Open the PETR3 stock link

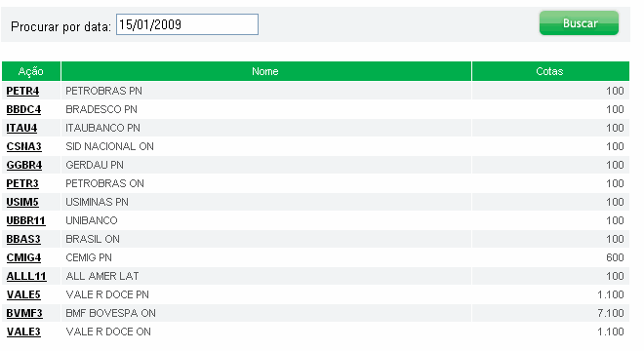pyautogui.click(x=22, y=183)
